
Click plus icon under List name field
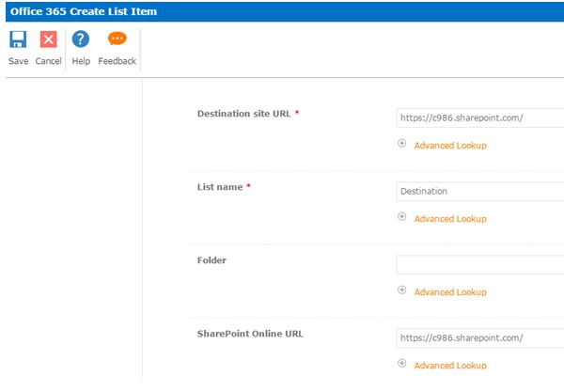pos(402,217)
